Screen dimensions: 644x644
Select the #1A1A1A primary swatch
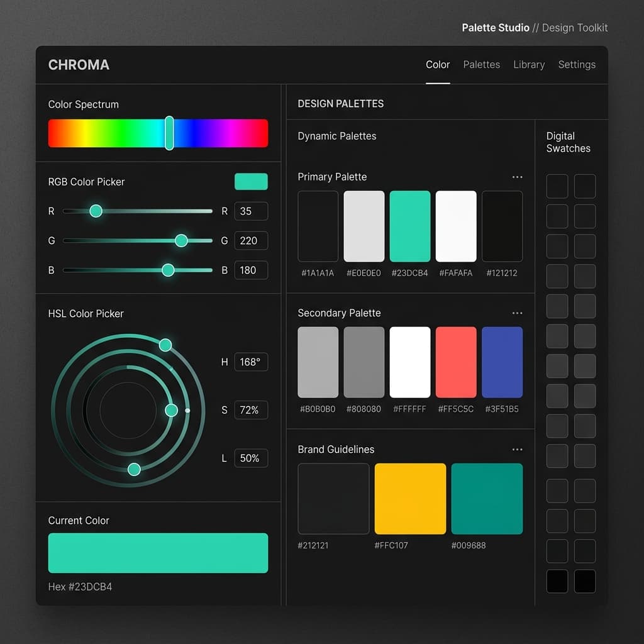(x=318, y=226)
